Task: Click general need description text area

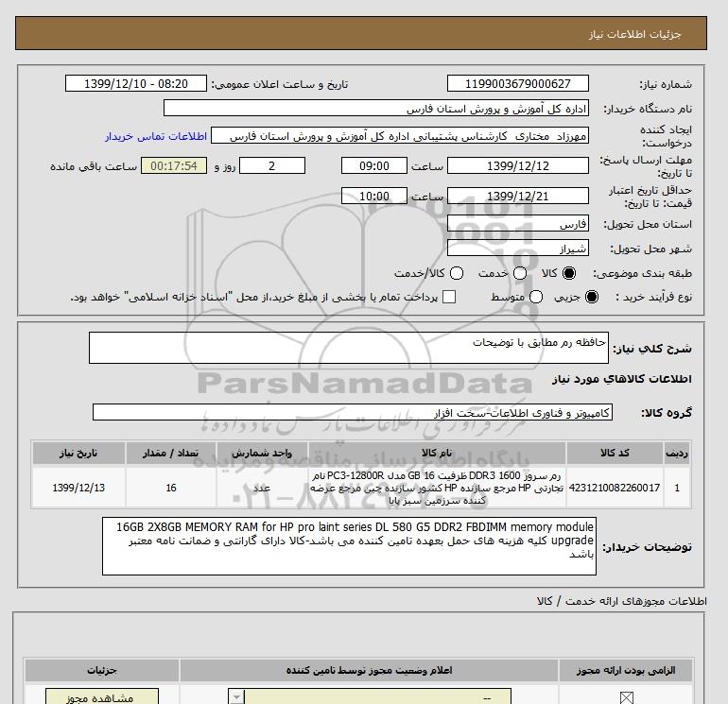Action: point(349,348)
